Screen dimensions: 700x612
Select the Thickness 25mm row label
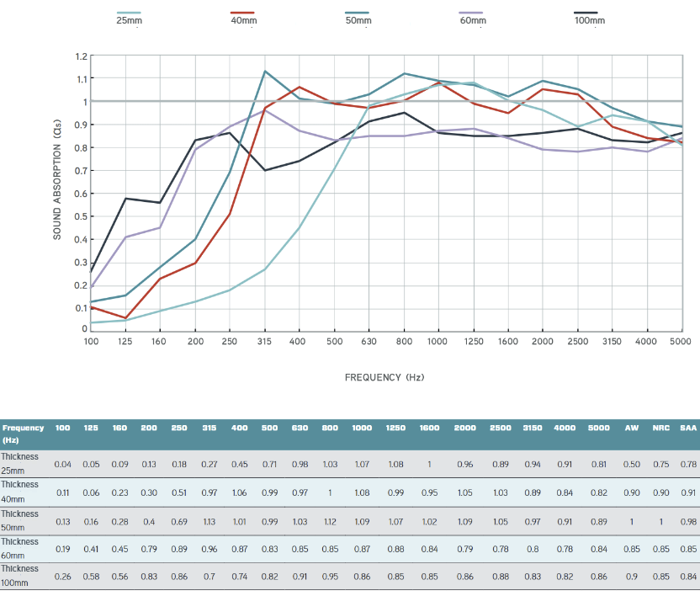(19, 464)
